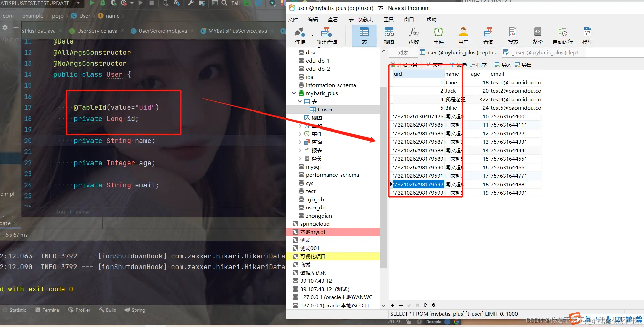Screen dimensions: 644x327
Task: Switch to the 对象 objects tab in Navicat
Action: pos(403,52)
